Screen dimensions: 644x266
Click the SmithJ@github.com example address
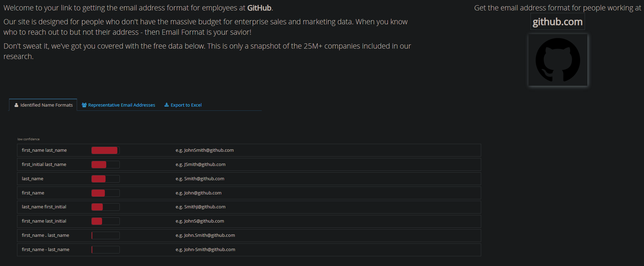(x=204, y=207)
